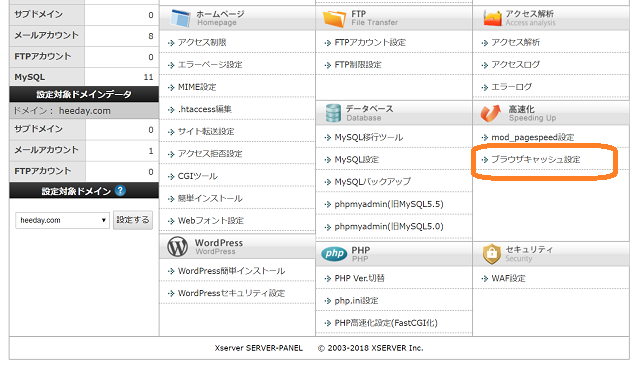This screenshot has height=370, width=640.
Task: Open MySQL移行ツール link
Action: click(369, 137)
